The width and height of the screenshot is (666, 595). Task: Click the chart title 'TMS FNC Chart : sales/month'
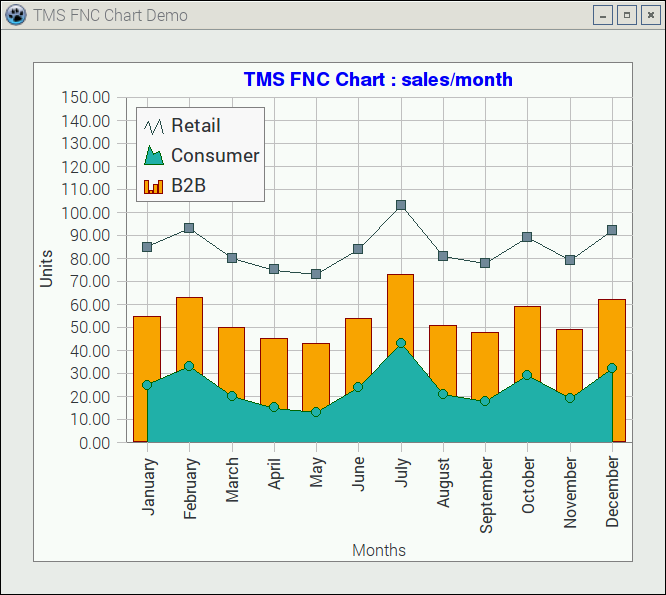point(378,79)
